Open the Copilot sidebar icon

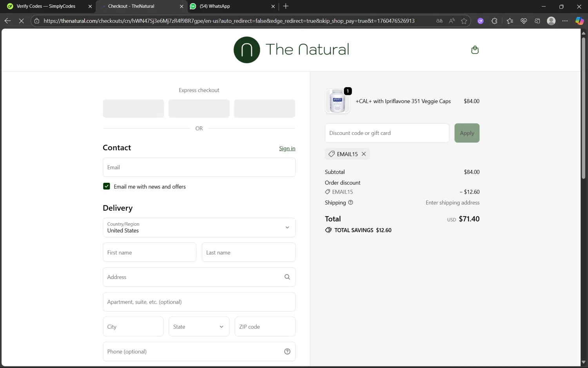click(579, 21)
